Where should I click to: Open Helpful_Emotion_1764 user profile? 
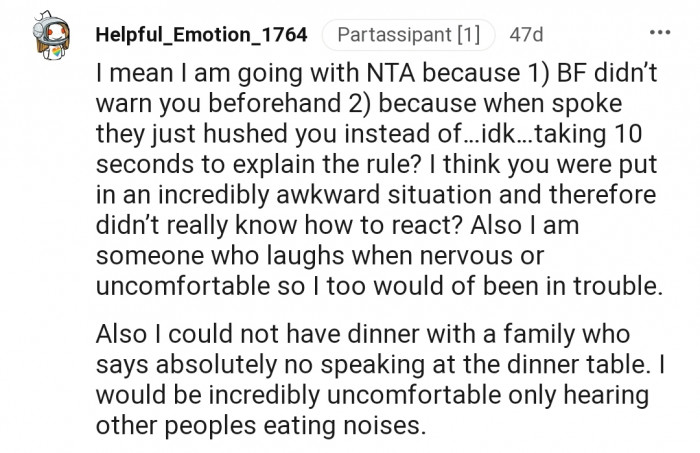coord(202,35)
